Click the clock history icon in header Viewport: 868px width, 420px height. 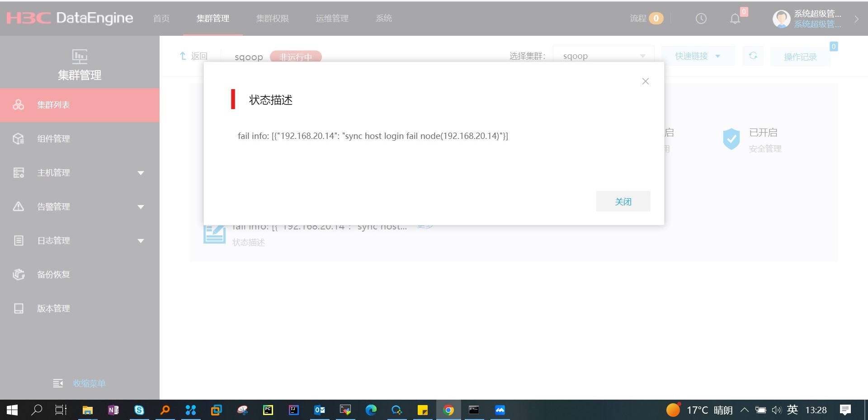click(701, 19)
